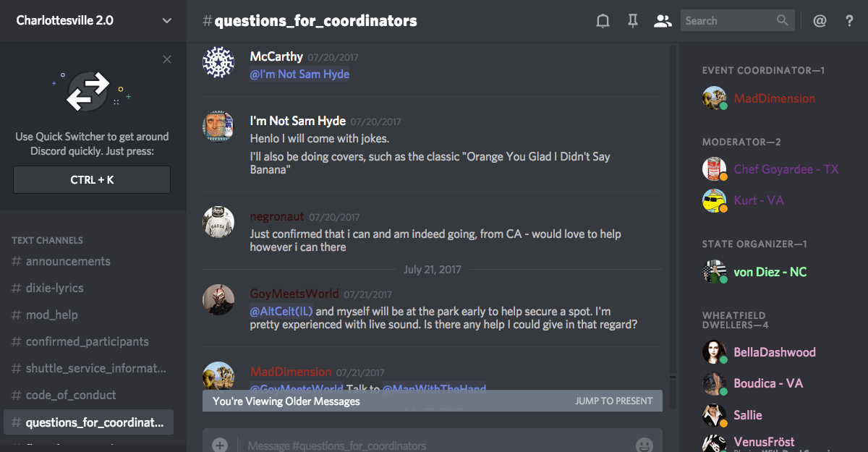
Task: Dismiss the Quick Switcher tip
Action: (x=167, y=59)
